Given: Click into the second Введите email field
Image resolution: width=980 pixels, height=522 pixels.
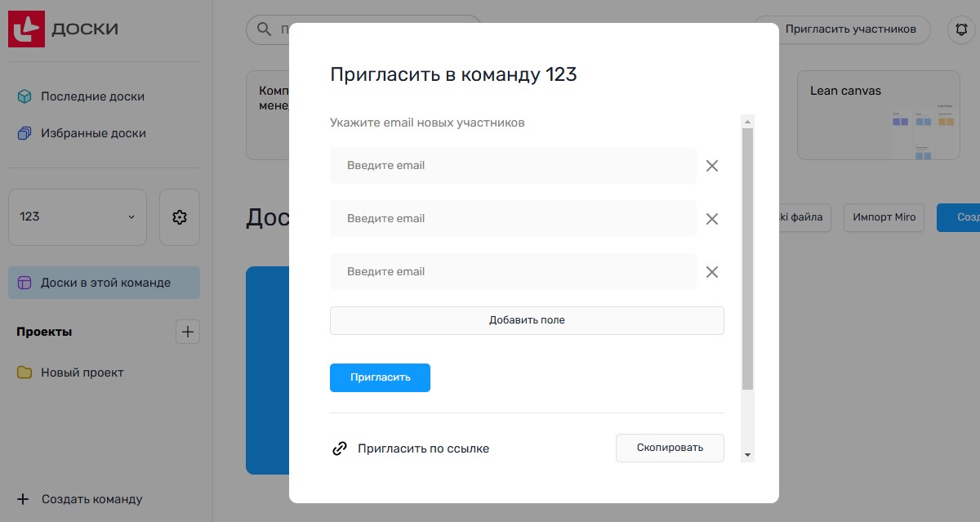Looking at the screenshot, I should (513, 218).
